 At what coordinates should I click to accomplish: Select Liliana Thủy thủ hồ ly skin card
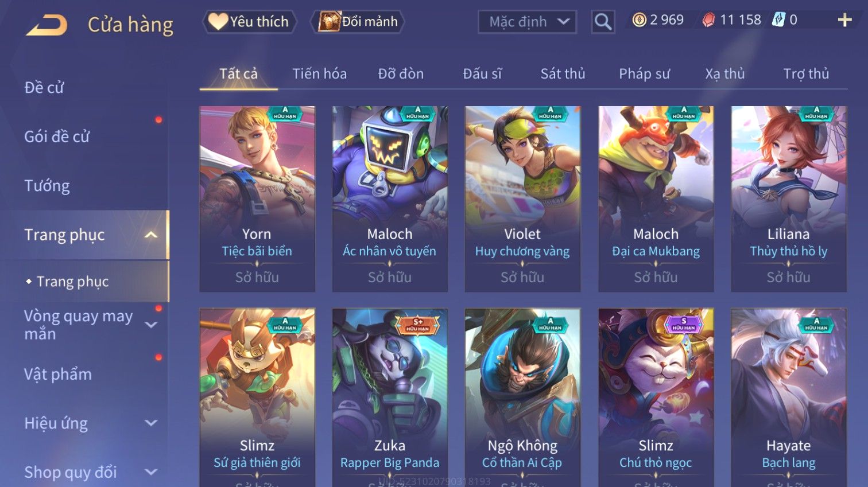(x=789, y=198)
